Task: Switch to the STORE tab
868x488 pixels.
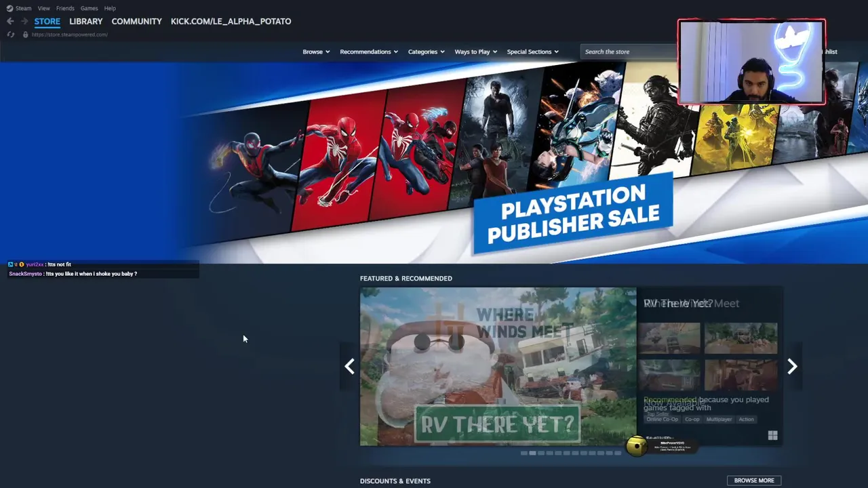Action: point(47,21)
